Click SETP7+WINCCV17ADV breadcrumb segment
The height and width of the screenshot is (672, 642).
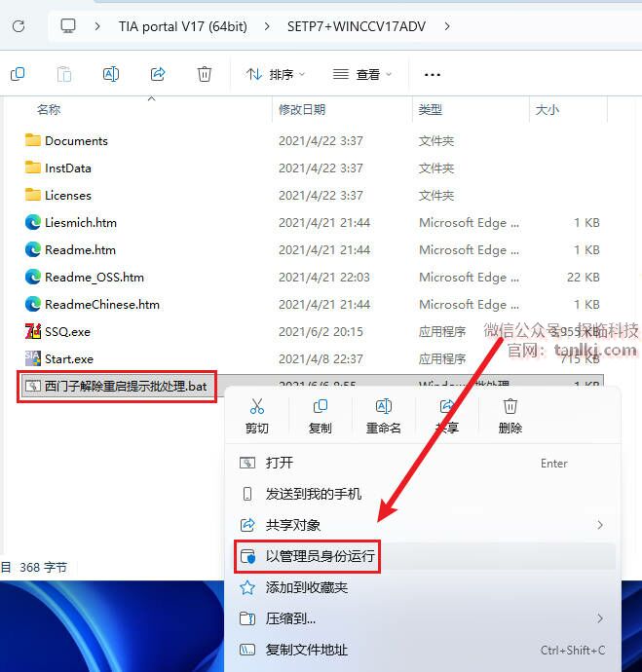(357, 26)
